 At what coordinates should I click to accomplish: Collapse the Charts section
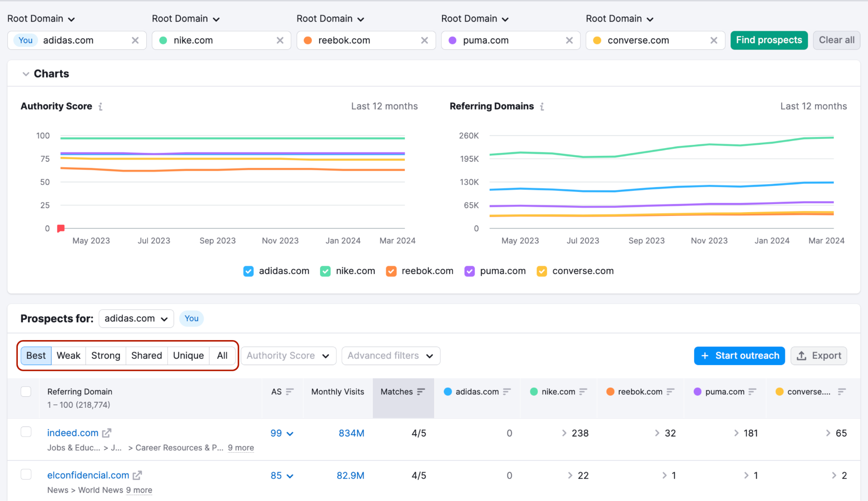pos(26,74)
